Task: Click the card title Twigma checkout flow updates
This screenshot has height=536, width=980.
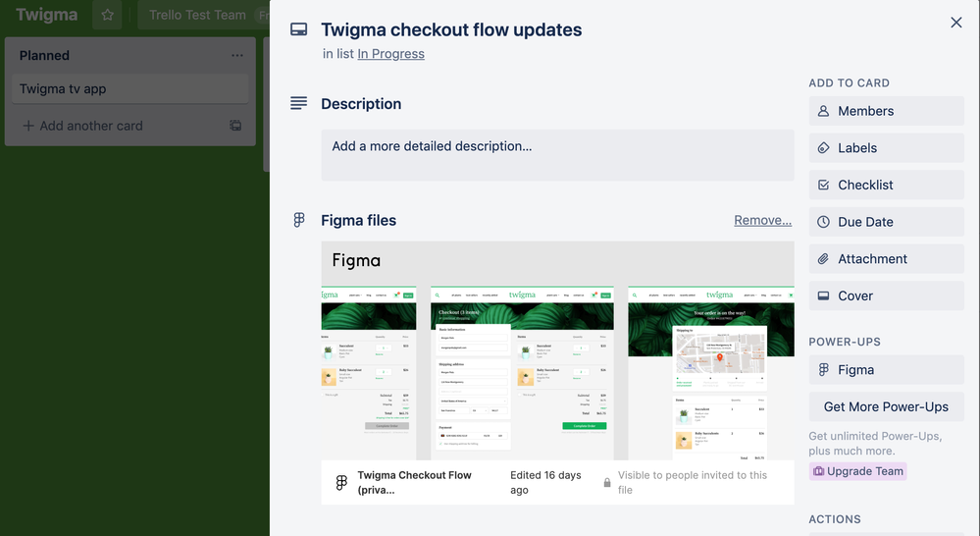Action: (451, 29)
